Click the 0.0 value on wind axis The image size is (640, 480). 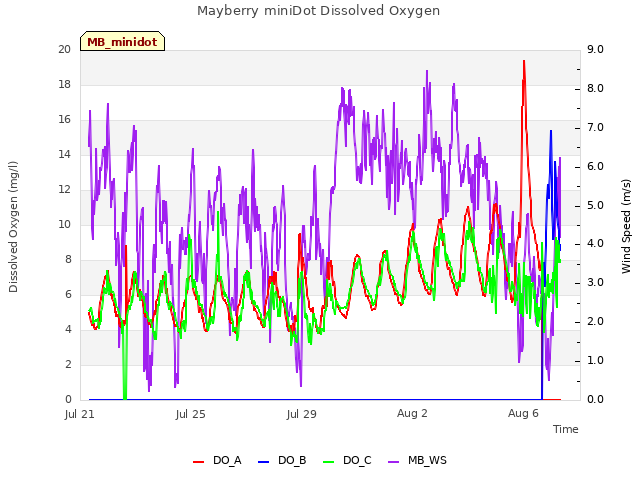pyautogui.click(x=596, y=399)
